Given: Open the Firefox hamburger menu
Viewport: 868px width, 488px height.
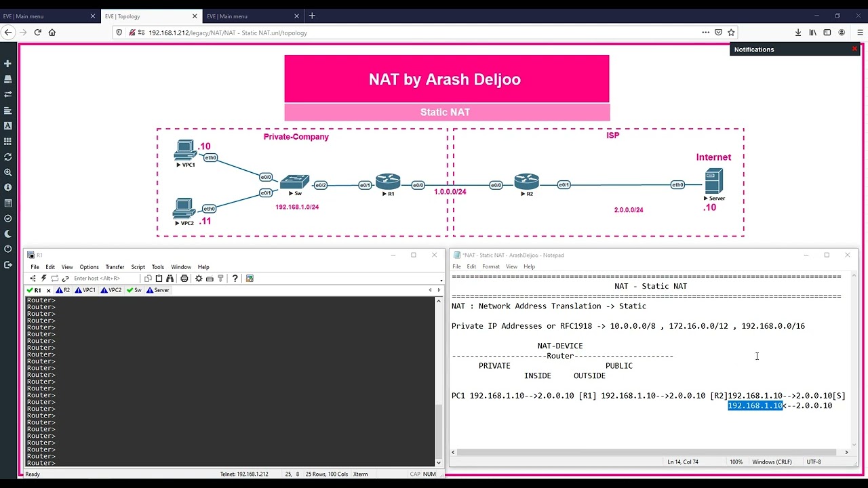Looking at the screenshot, I should (x=860, y=32).
